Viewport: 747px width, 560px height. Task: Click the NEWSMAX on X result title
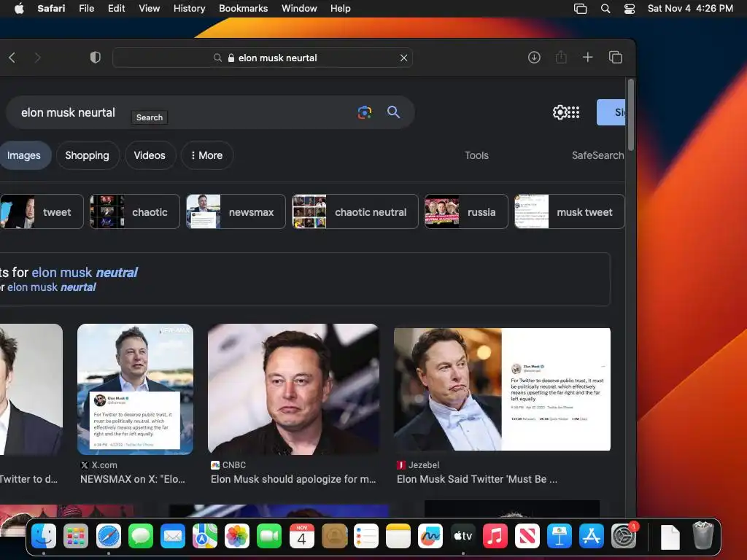click(x=133, y=479)
